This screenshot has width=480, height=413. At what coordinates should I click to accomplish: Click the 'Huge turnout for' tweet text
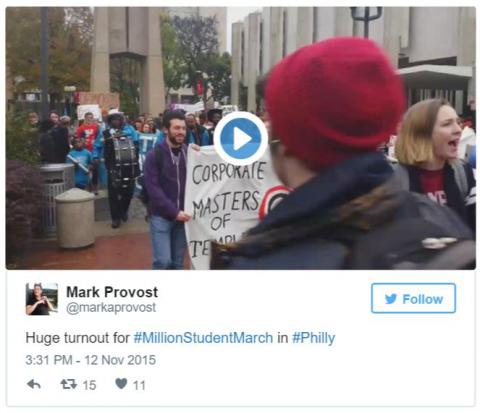tap(77, 338)
